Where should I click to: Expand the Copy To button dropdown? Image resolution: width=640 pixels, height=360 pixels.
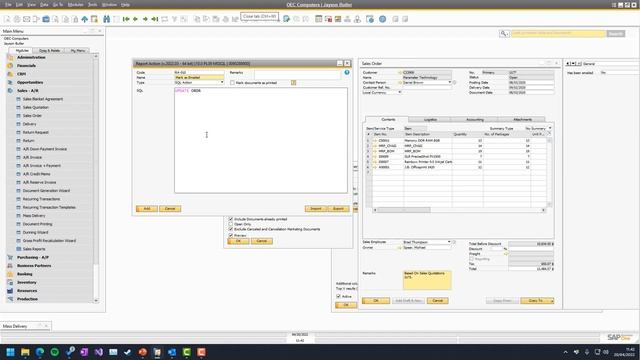tap(552, 301)
